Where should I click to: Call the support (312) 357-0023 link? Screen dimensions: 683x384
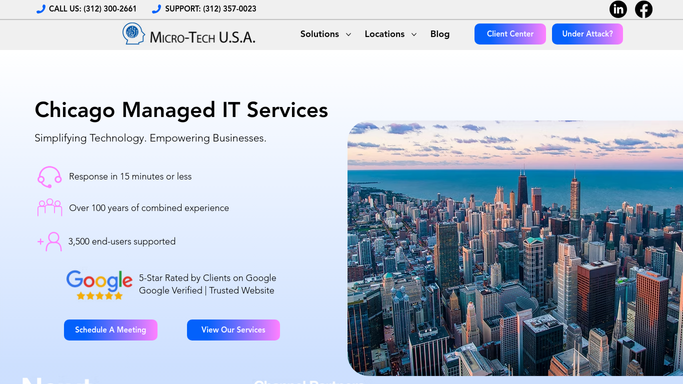point(211,9)
